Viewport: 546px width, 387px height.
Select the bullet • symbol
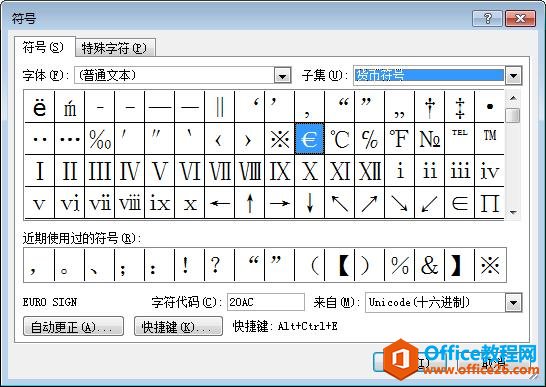pos(489,107)
